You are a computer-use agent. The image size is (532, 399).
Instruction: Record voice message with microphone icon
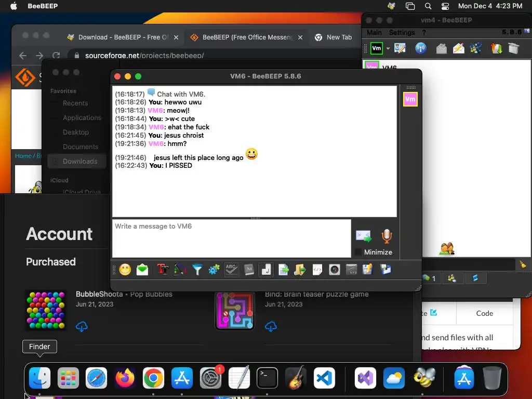tap(387, 236)
